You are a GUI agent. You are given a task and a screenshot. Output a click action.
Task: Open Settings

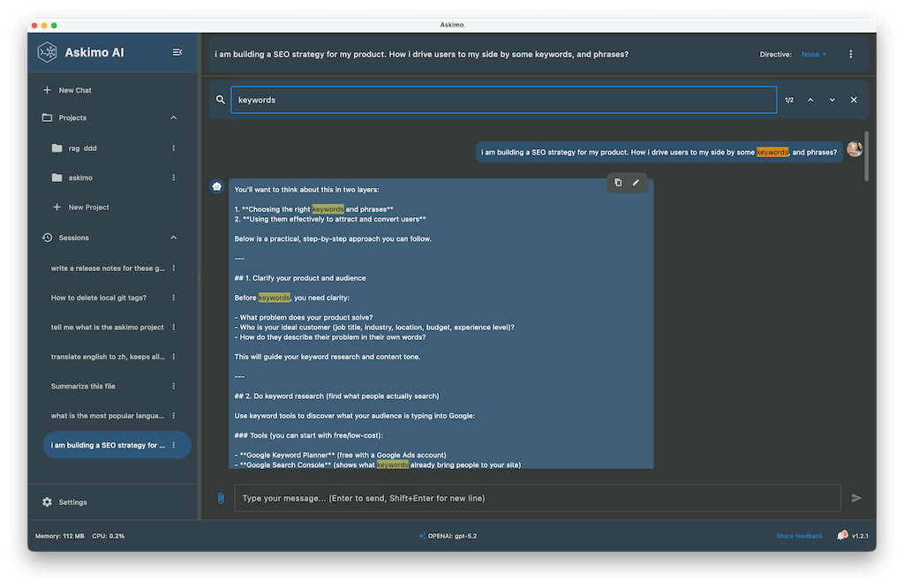(x=72, y=502)
